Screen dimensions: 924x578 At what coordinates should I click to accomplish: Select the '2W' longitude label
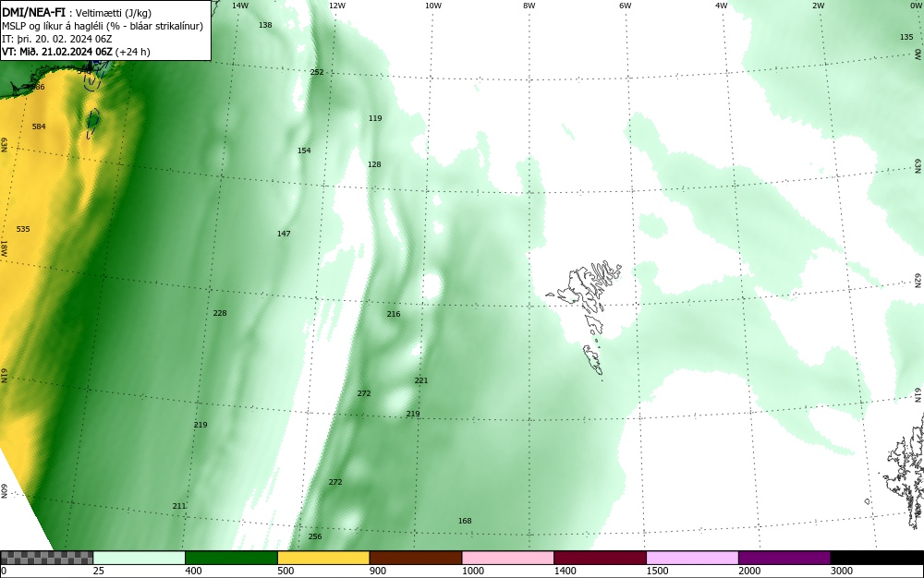[818, 6]
